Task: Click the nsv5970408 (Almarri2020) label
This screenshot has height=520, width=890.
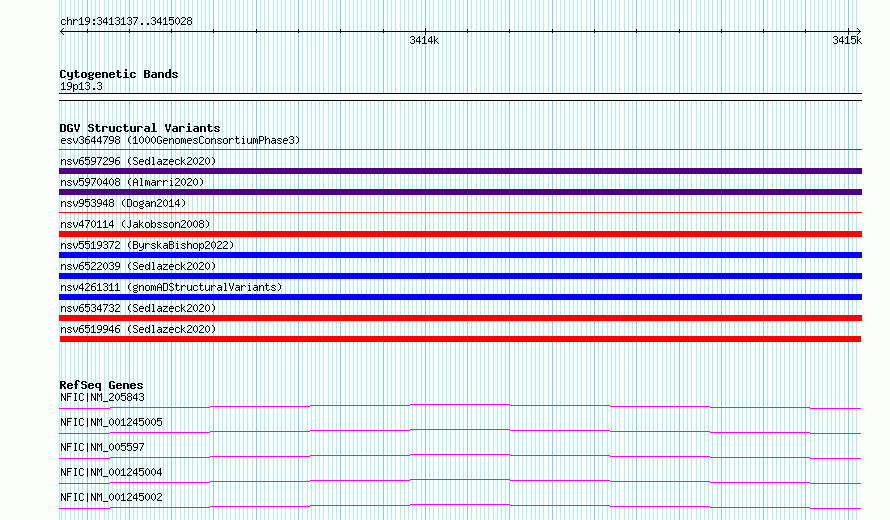Action: (132, 182)
